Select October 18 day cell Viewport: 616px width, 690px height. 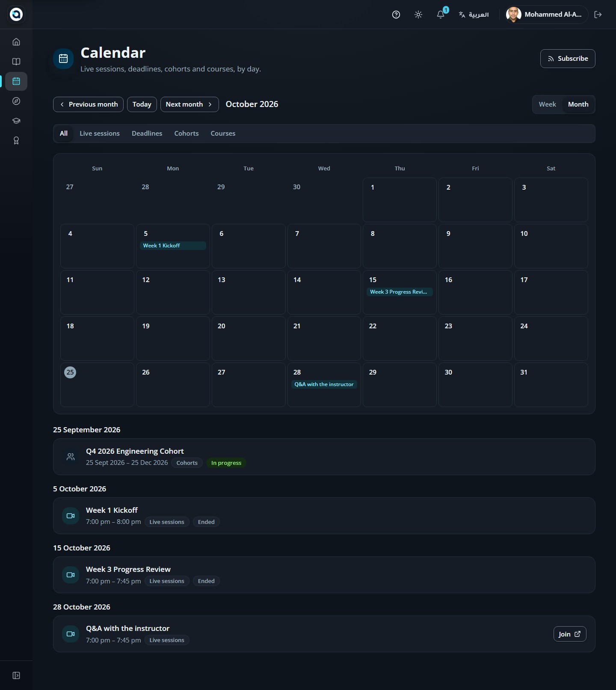tap(97, 339)
